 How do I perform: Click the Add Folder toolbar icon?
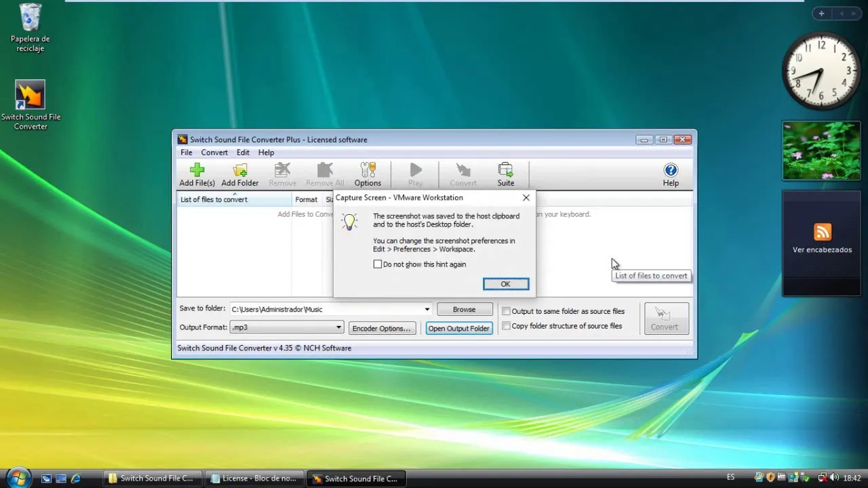[240, 174]
